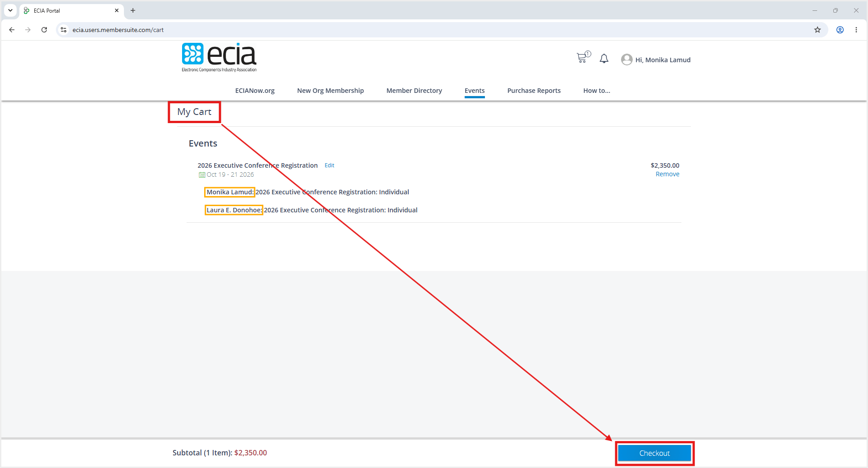
Task: Go forward in browser history
Action: click(x=28, y=30)
